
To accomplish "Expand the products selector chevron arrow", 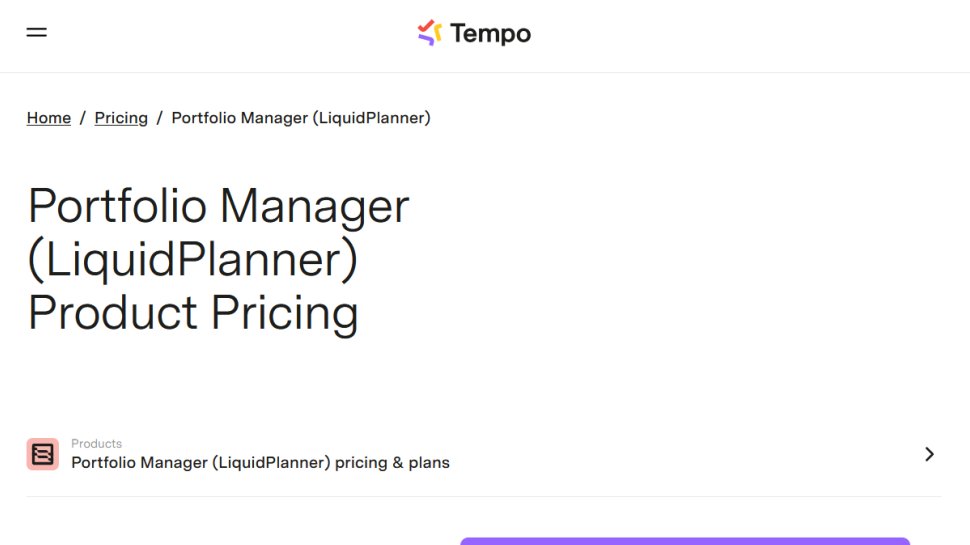I will (x=929, y=454).
